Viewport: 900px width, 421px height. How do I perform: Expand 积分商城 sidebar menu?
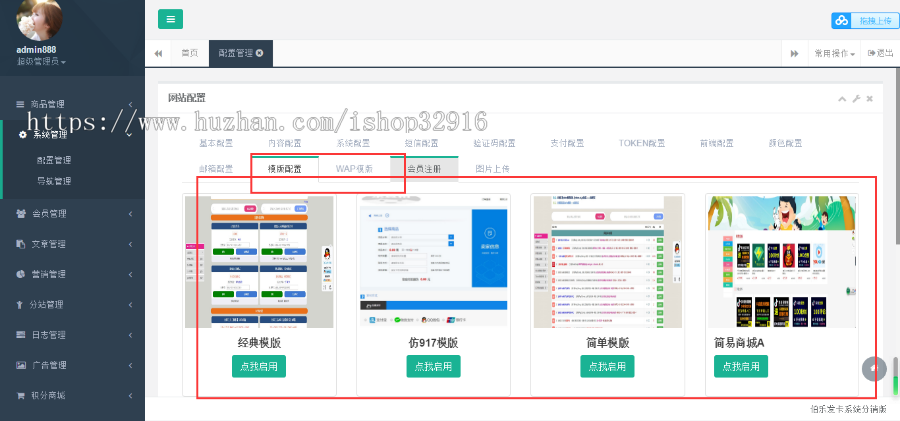pyautogui.click(x=72, y=396)
